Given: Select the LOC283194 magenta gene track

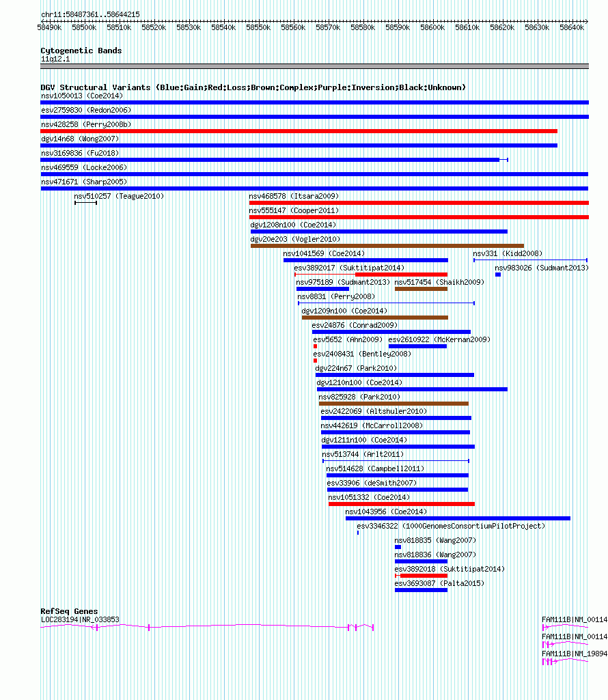Looking at the screenshot, I should tap(207, 627).
